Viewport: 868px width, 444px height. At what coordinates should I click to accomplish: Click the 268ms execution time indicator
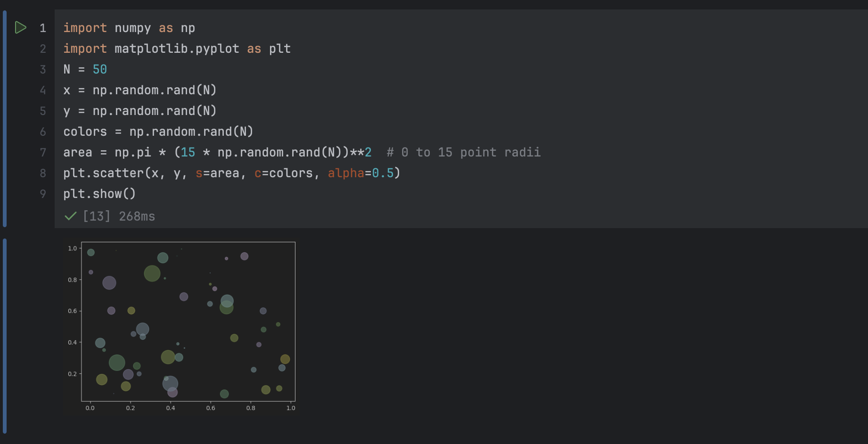pos(137,216)
